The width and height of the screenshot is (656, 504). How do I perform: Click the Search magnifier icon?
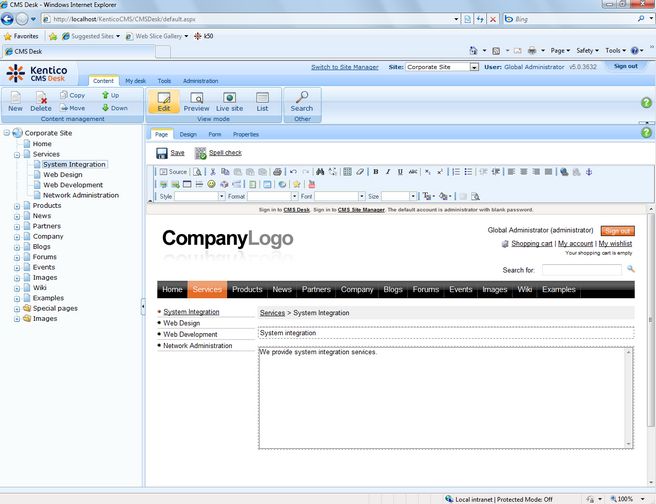point(301,100)
